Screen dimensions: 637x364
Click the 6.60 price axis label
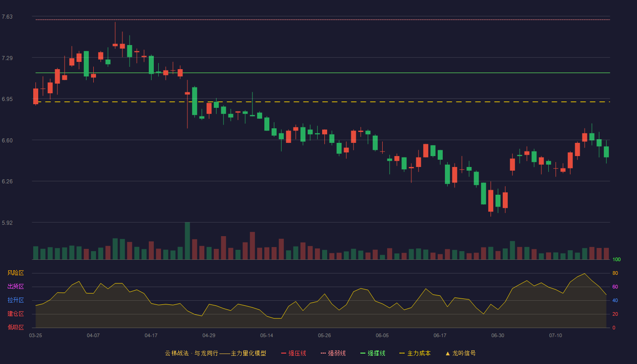coord(7,141)
